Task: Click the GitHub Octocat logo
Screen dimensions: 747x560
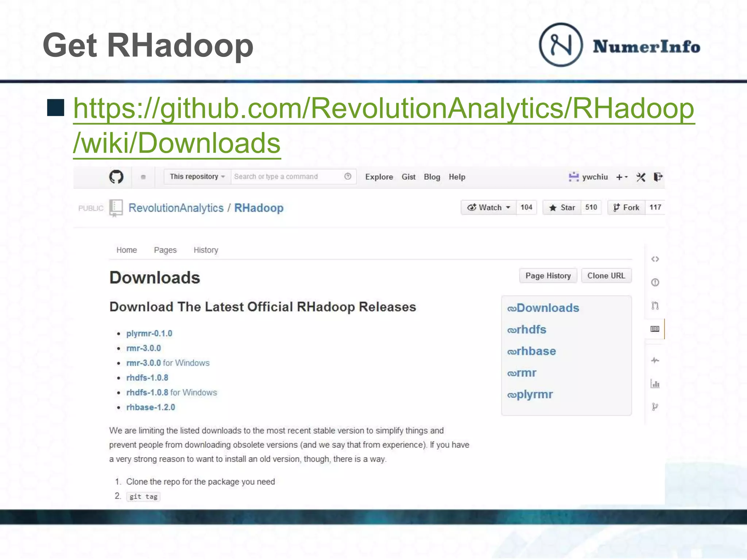Action: pyautogui.click(x=116, y=177)
